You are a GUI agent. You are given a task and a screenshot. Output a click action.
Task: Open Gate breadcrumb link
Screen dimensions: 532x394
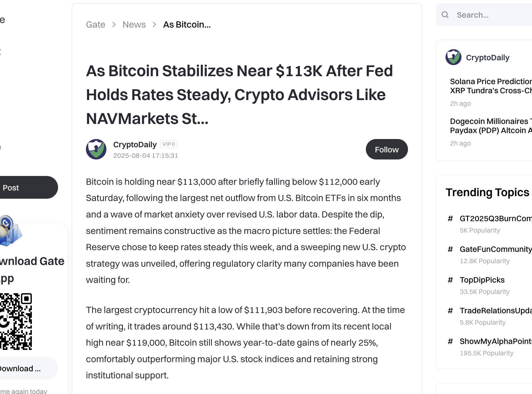point(96,25)
